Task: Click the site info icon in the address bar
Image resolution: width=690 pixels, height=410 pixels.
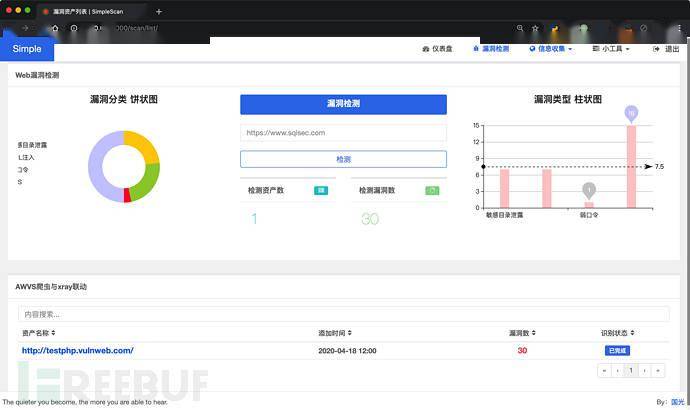Action: tap(74, 28)
